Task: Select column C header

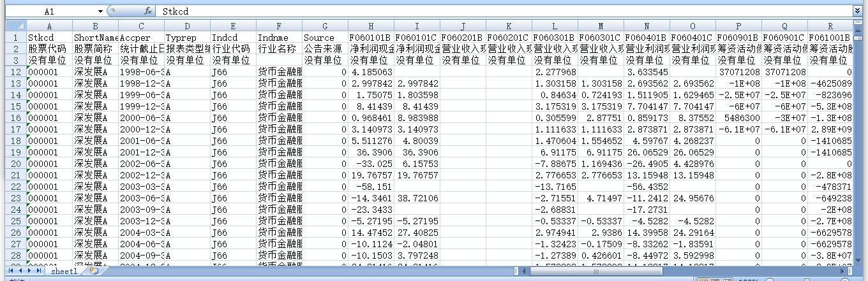Action: tap(141, 26)
